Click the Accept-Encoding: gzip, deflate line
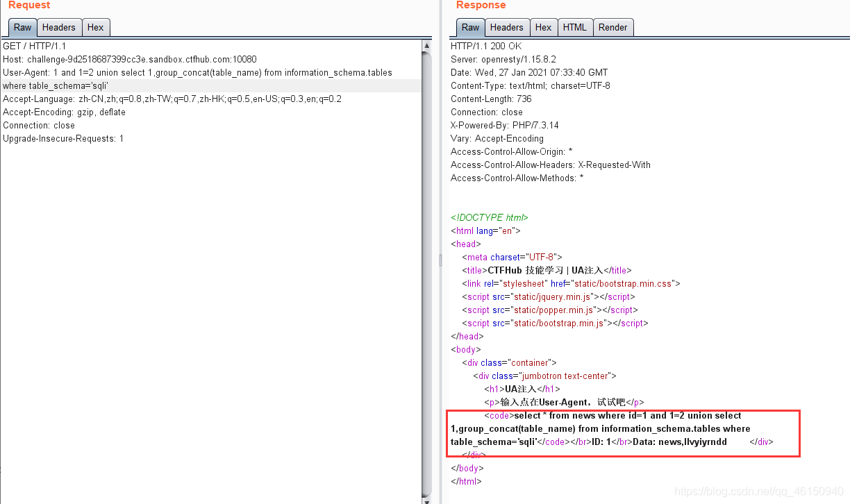Viewport: 850px width, 504px height. pyautogui.click(x=65, y=112)
